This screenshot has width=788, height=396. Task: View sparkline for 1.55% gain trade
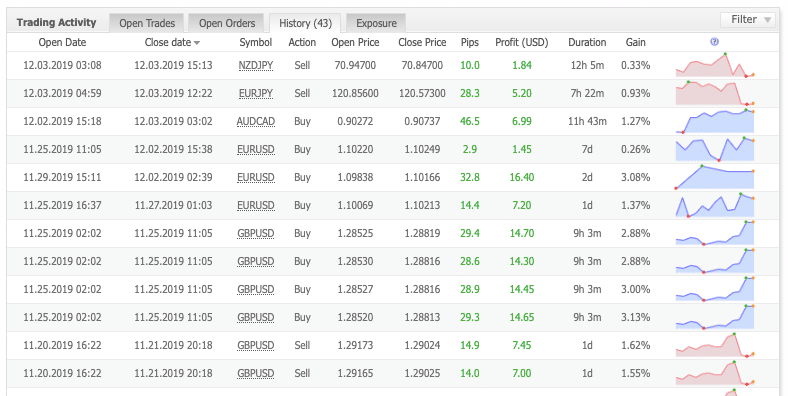click(715, 373)
